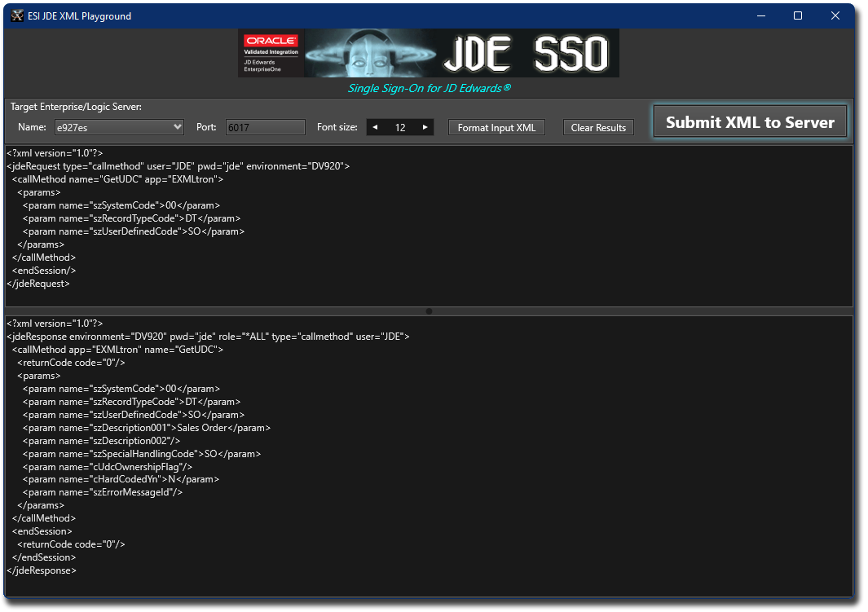Click the jdeResponse environment line
Image resolution: width=868 pixels, height=612 pixels.
coord(208,337)
